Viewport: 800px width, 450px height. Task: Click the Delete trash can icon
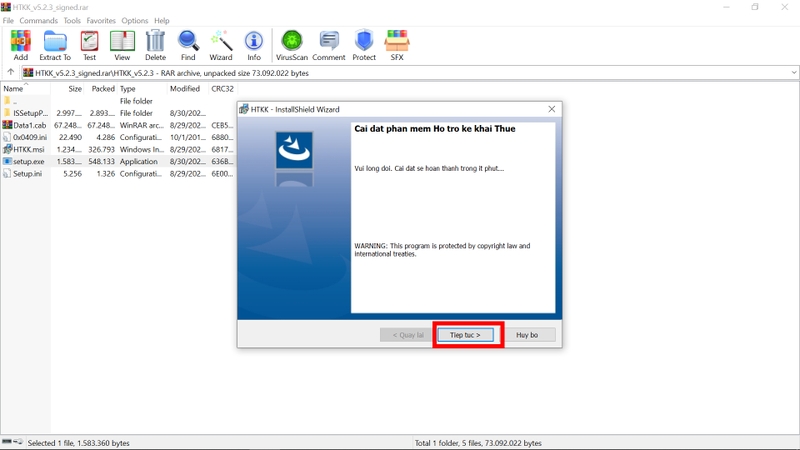(x=155, y=45)
